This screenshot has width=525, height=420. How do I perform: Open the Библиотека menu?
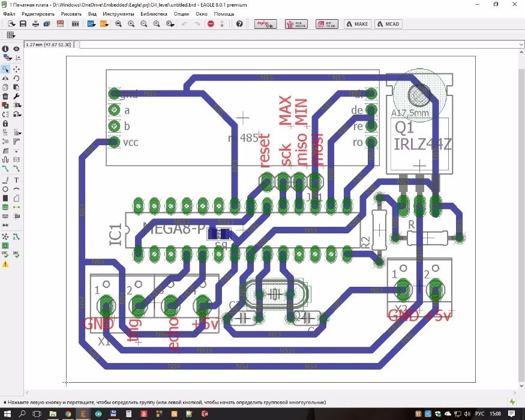tap(154, 14)
